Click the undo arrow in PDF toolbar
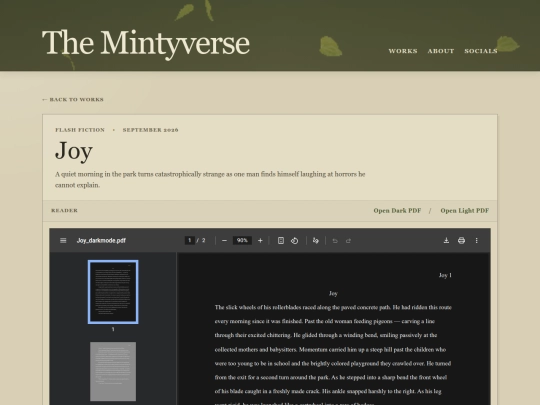This screenshot has height=405, width=540. (335, 241)
